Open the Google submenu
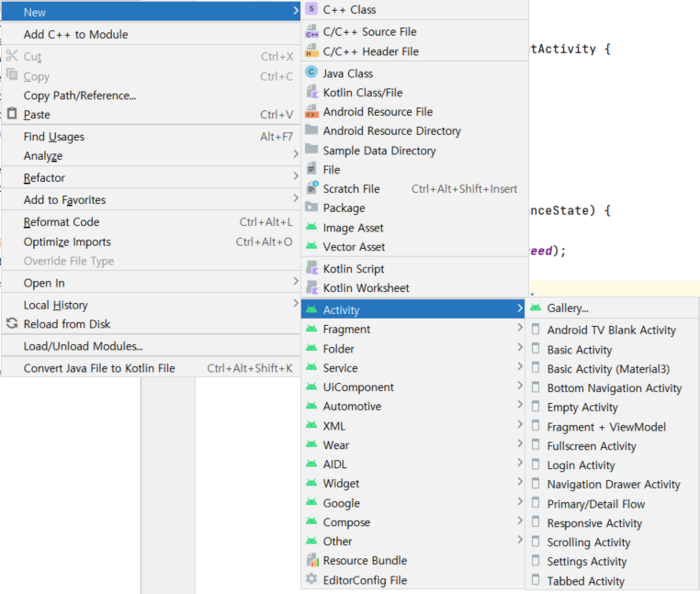Screen dimensions: 700x594 413,503
